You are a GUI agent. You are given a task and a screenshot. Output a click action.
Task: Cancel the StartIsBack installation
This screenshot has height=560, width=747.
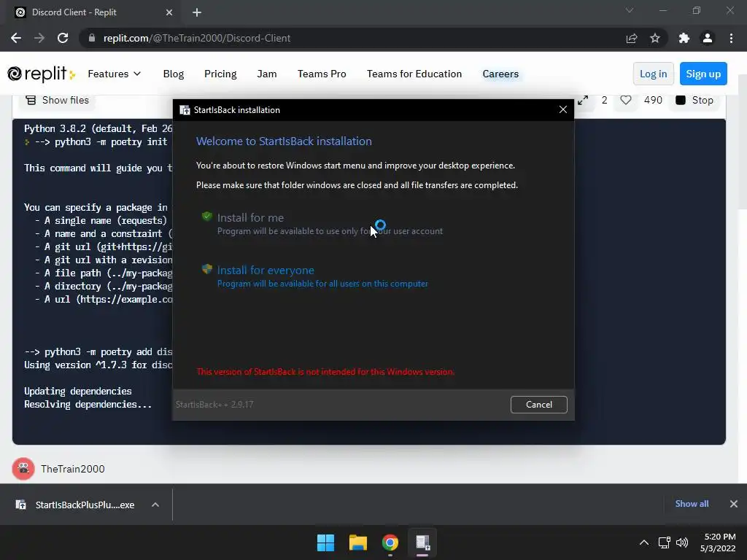click(539, 404)
